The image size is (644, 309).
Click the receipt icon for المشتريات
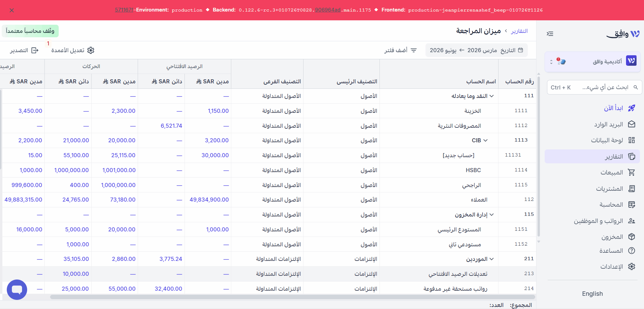coord(631,188)
